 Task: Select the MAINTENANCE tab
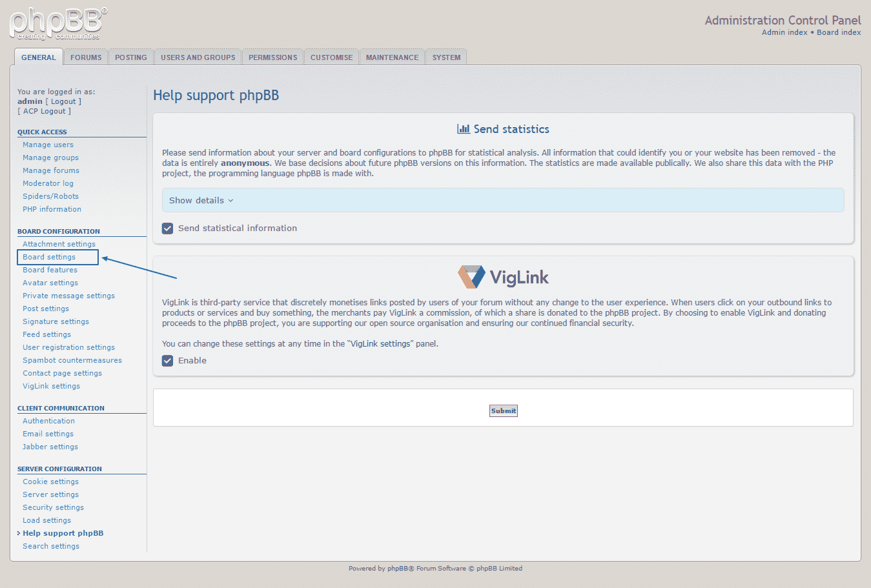coord(391,57)
